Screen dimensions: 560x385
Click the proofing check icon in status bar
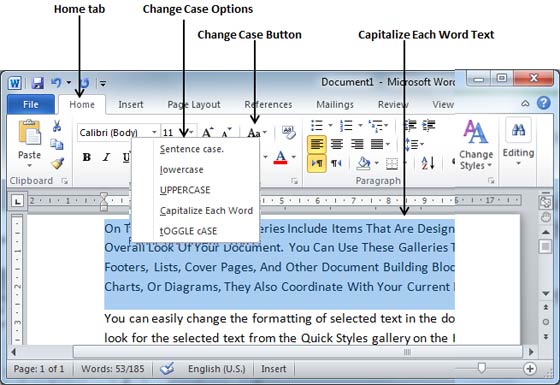167,369
